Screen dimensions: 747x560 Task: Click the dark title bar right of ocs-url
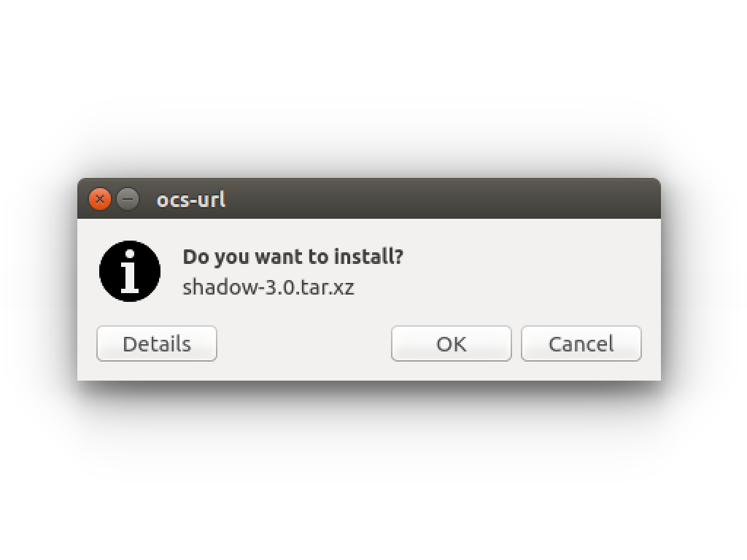(443, 199)
